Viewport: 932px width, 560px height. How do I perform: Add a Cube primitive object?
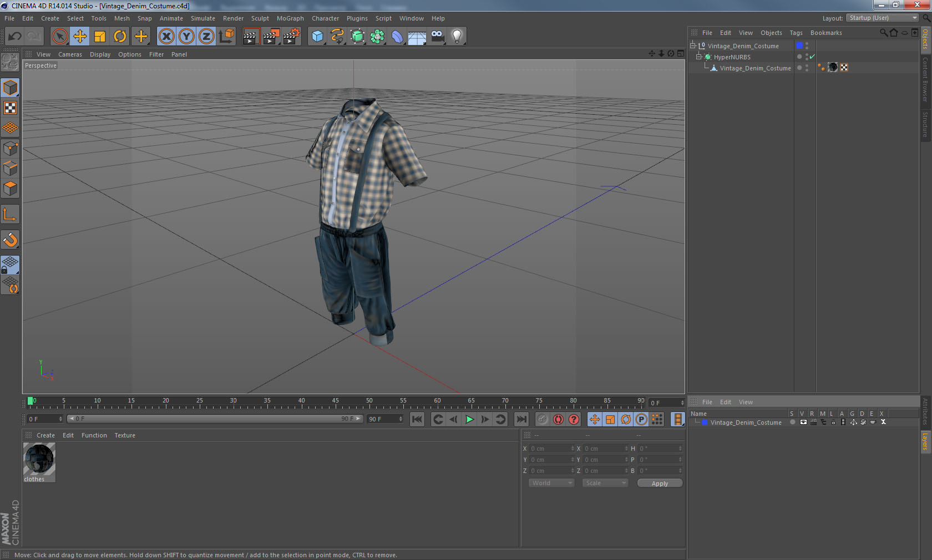tap(317, 37)
